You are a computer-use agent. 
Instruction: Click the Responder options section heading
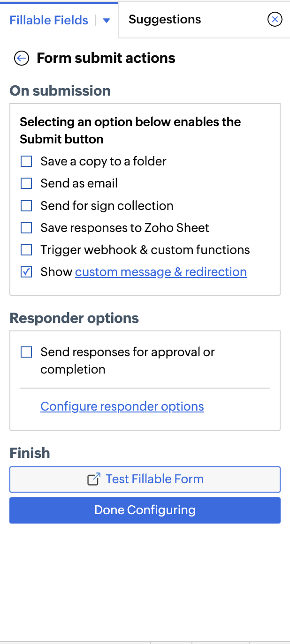tap(74, 318)
